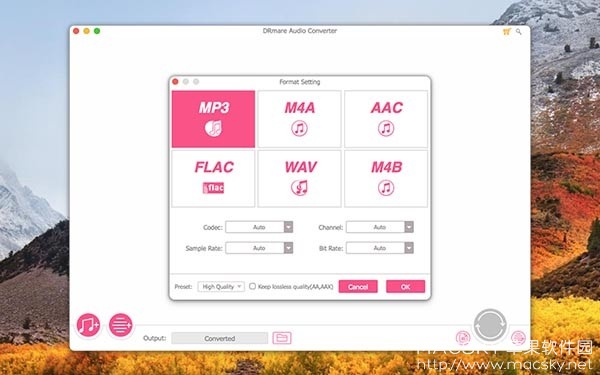Expand the Codec dropdown
The height and width of the screenshot is (375, 600).
(259, 227)
